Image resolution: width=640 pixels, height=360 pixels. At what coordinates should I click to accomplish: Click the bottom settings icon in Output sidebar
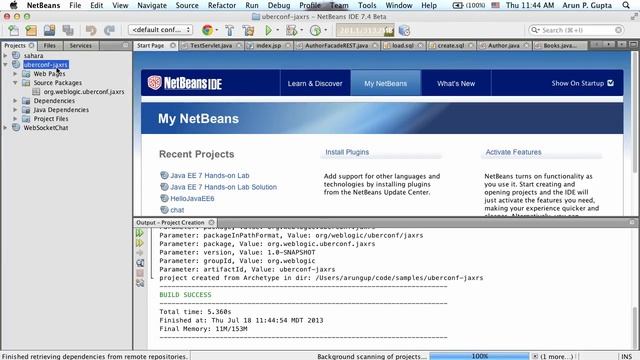coord(140,282)
